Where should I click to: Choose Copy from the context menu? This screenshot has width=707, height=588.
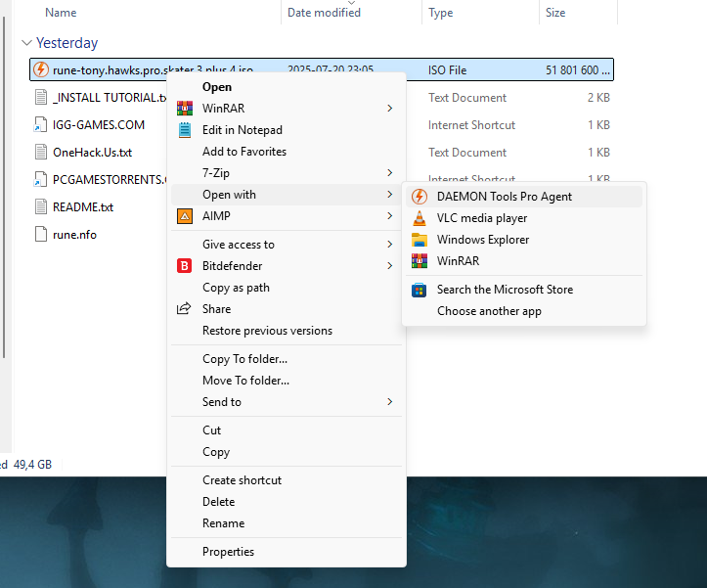click(x=287, y=452)
